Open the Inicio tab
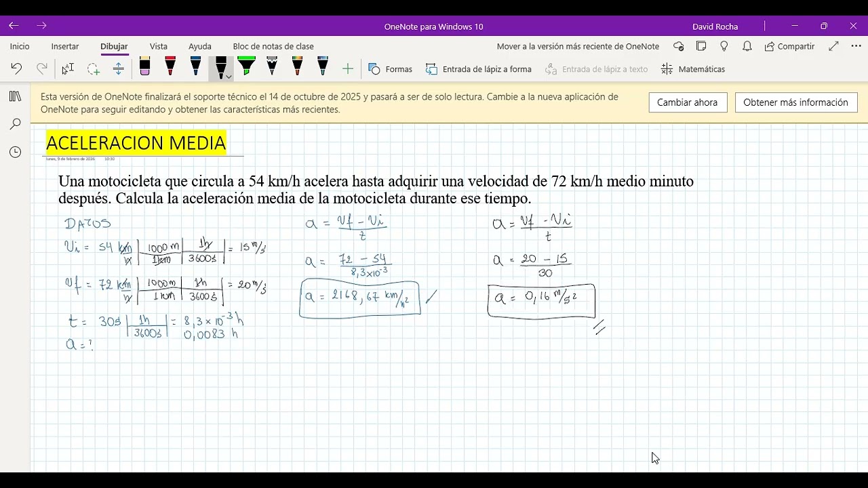The image size is (868, 488). click(x=20, y=46)
